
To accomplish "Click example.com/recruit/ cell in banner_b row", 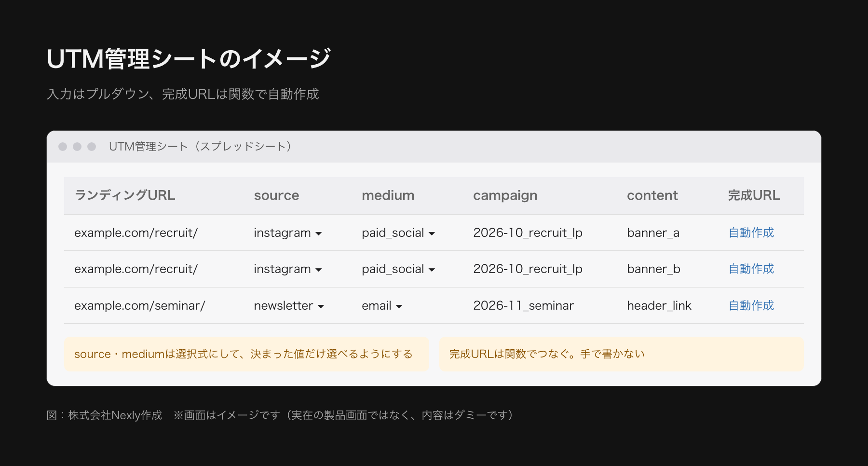I will 136,269.
